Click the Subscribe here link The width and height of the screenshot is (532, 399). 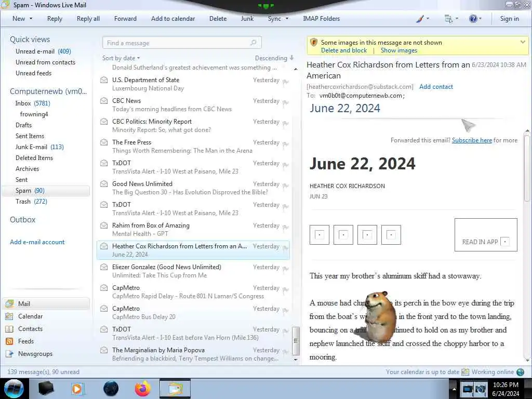pyautogui.click(x=472, y=140)
